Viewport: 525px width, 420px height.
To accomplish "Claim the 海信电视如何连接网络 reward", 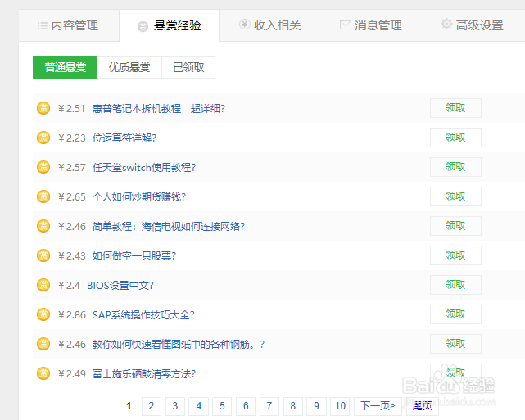I will point(455,226).
